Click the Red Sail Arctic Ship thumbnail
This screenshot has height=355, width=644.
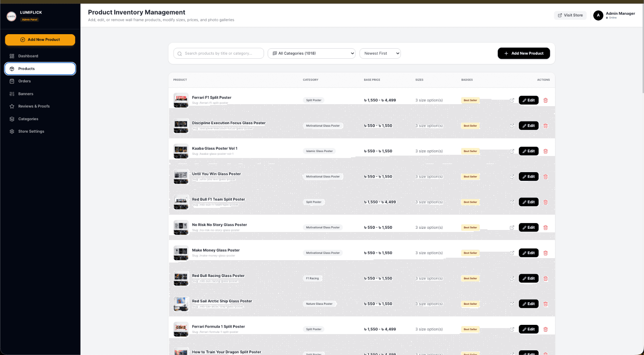click(x=181, y=304)
